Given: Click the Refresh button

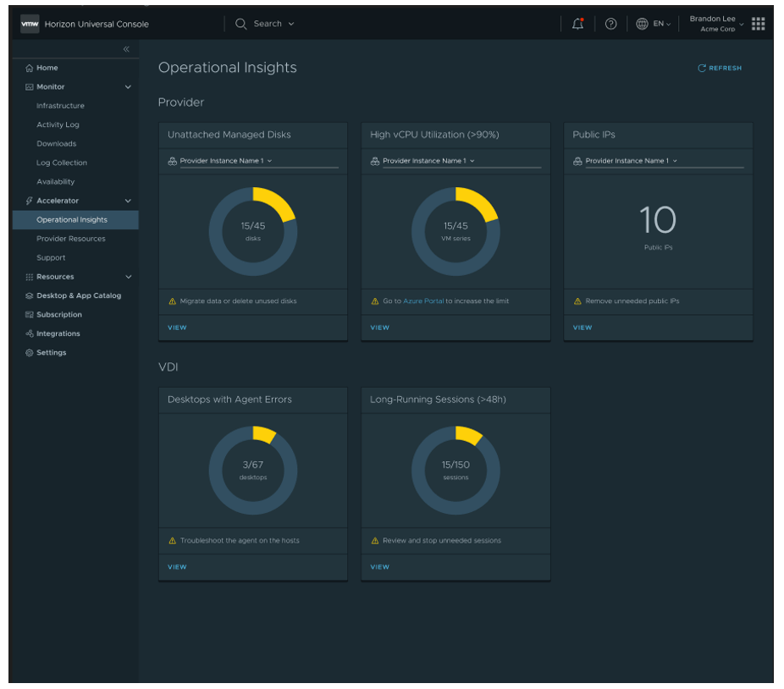Looking at the screenshot, I should tap(719, 68).
